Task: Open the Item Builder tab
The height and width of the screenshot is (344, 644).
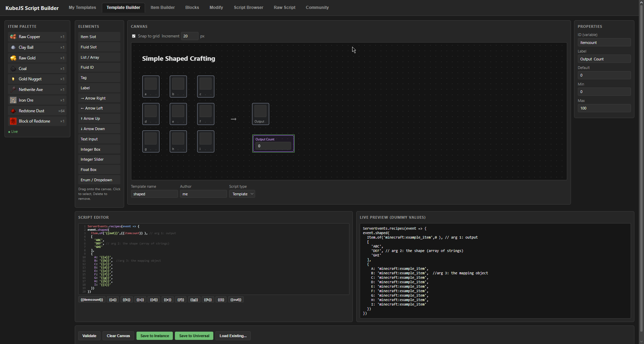Action: click(x=163, y=8)
